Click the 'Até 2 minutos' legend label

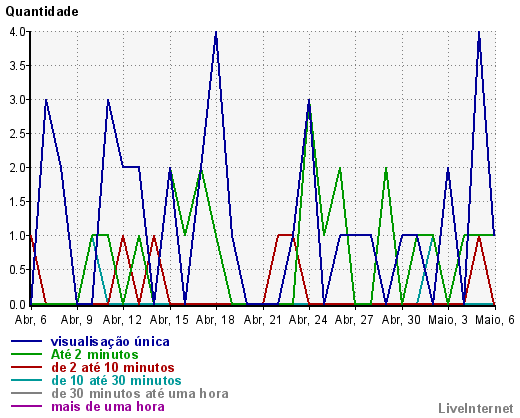click(x=95, y=354)
